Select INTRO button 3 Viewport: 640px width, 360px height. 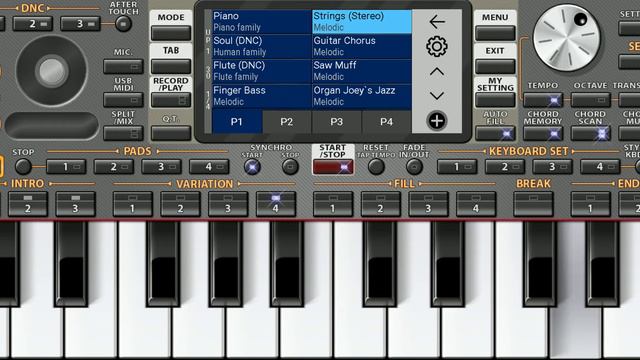[76, 204]
